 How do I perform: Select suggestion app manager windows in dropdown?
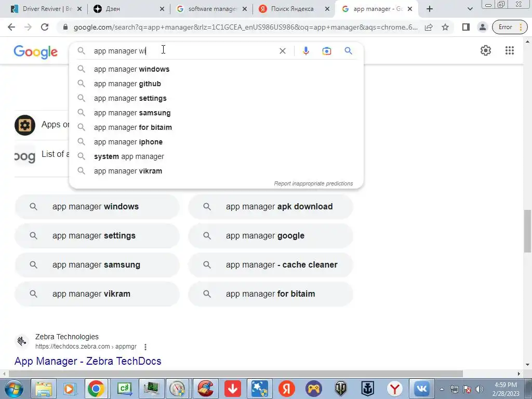(216, 69)
